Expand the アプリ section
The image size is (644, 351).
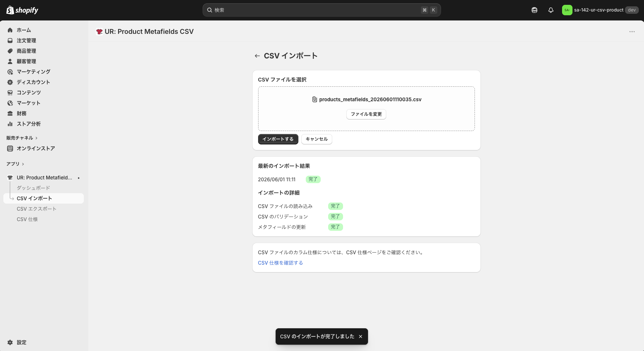15,164
